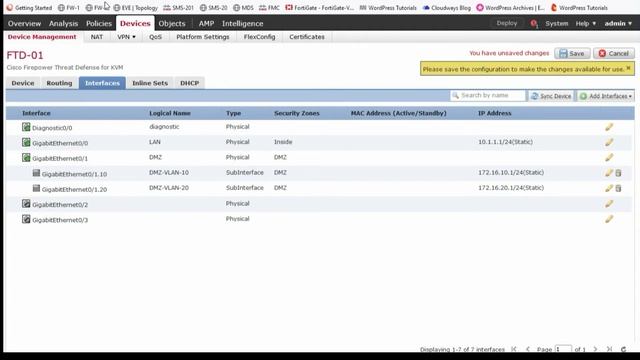The height and width of the screenshot is (360, 640).
Task: Open the admin user dropdown
Action: (618, 24)
